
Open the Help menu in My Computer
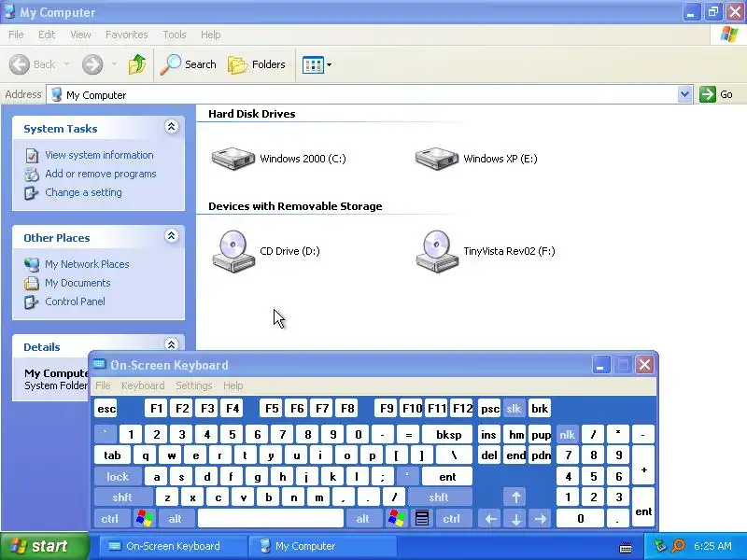(211, 35)
